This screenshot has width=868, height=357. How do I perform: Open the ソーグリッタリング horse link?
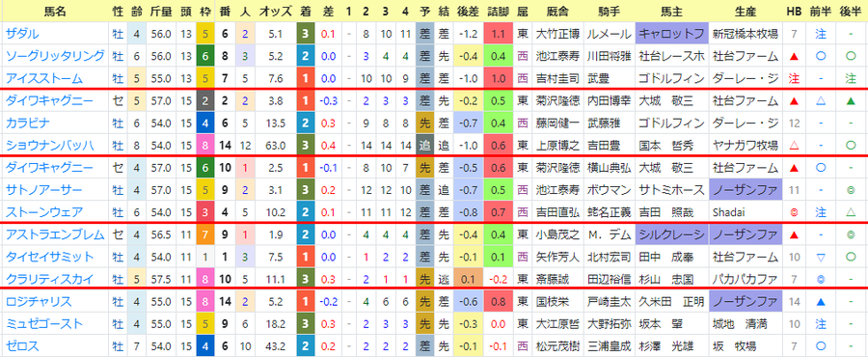55,56
